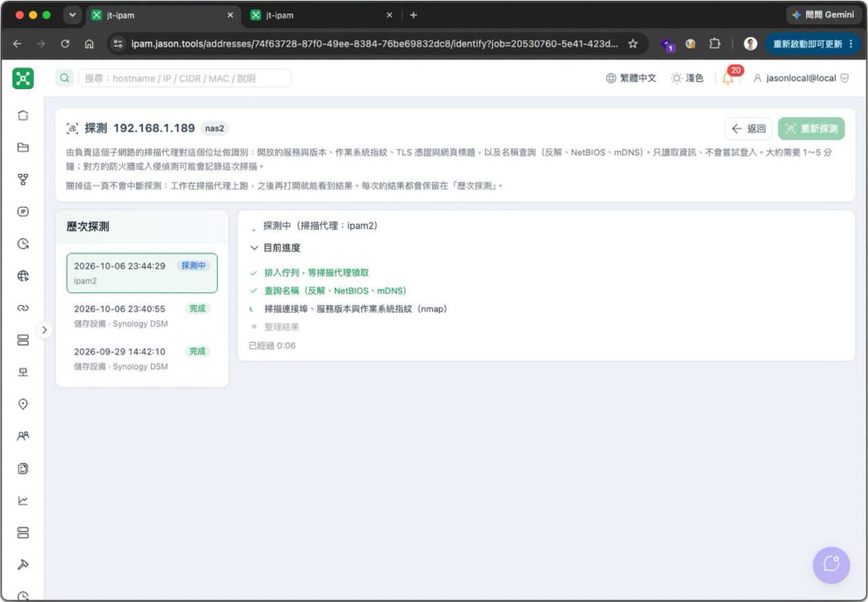Click the 整理結果 pending step
The width and height of the screenshot is (868, 602).
[x=281, y=326]
